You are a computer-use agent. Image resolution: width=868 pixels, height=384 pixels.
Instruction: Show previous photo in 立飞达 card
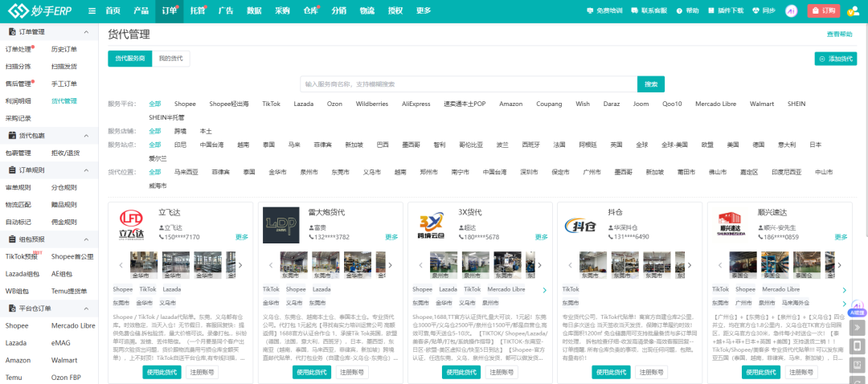121,265
